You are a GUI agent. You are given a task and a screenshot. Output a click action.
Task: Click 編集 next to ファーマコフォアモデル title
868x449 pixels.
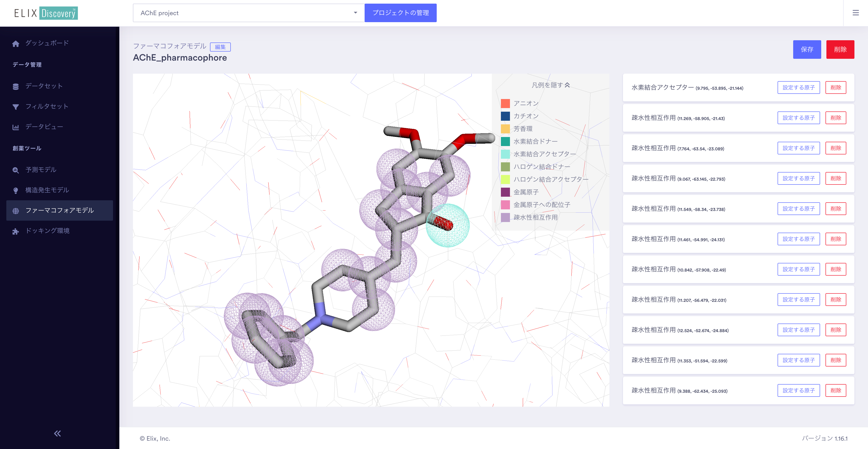click(x=220, y=47)
